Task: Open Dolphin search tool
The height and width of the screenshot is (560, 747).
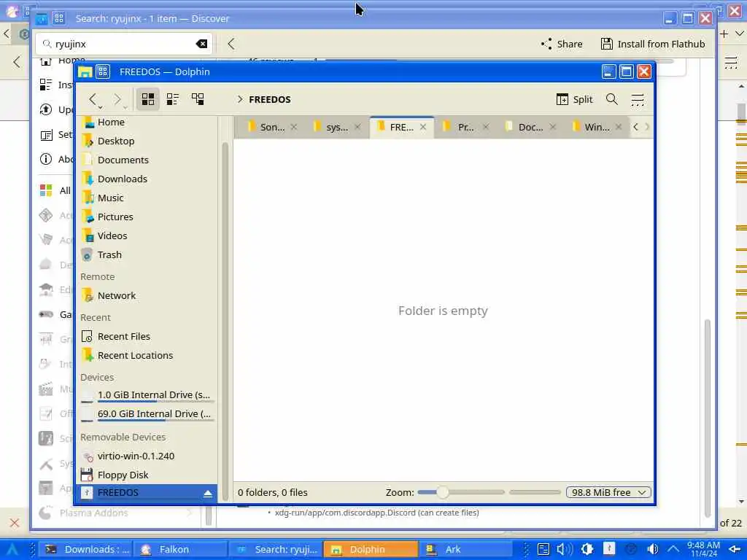Action: coord(612,99)
